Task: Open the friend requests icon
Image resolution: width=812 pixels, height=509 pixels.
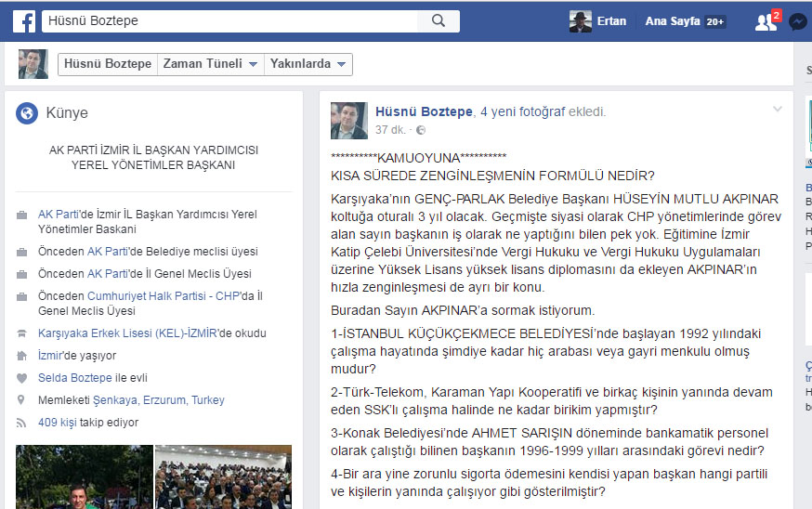Action: coord(766,21)
